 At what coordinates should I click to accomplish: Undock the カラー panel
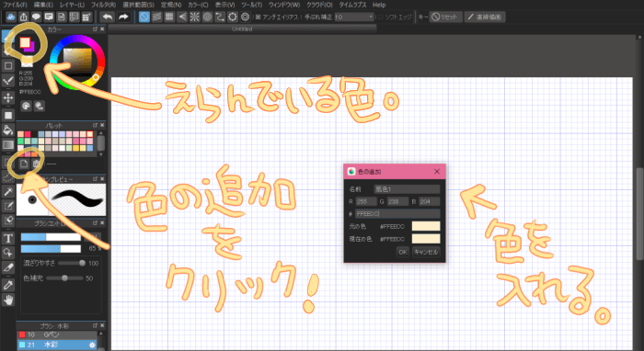[x=96, y=29]
